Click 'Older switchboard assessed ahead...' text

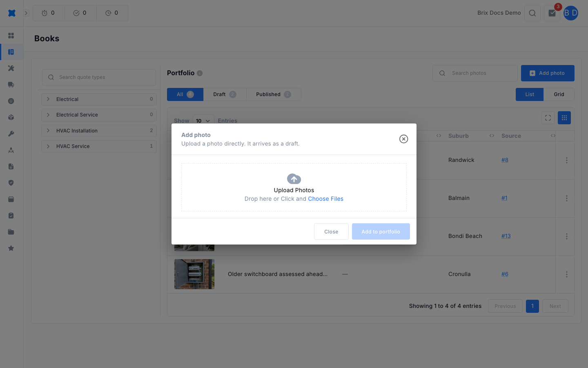tap(278, 274)
